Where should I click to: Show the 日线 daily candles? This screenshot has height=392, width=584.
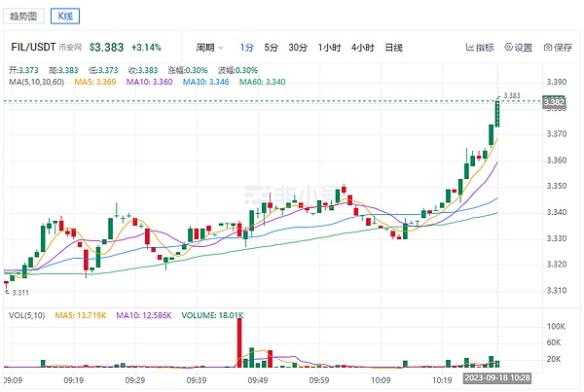394,47
